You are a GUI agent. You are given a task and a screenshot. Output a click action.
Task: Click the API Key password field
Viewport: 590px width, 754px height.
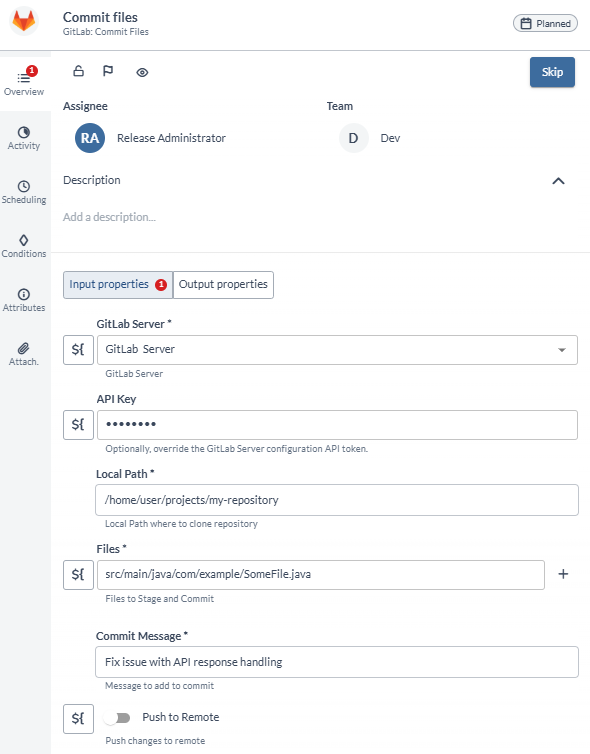[x=337, y=425]
